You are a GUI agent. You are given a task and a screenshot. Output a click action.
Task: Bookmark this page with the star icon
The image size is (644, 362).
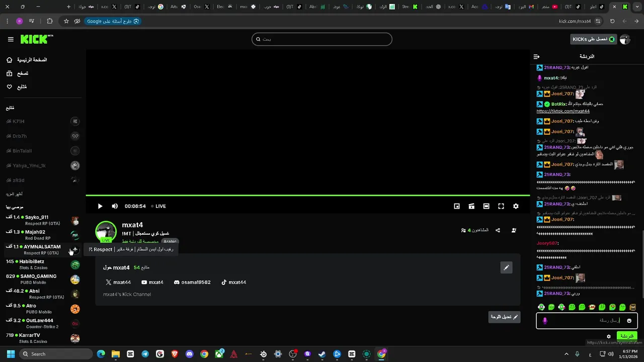point(66,21)
